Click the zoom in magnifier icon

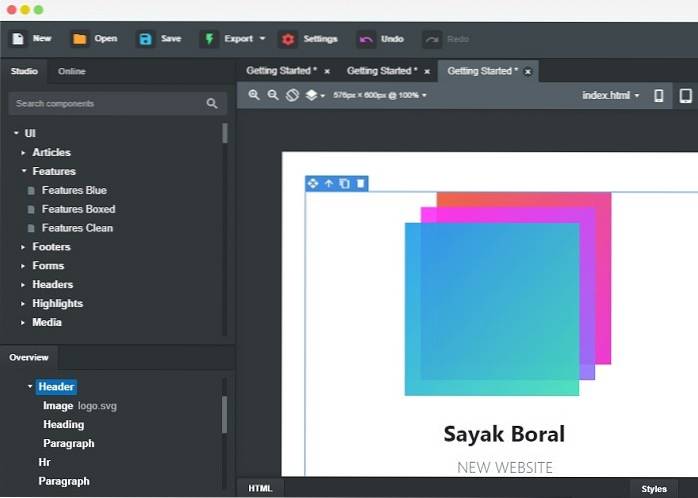(x=254, y=95)
